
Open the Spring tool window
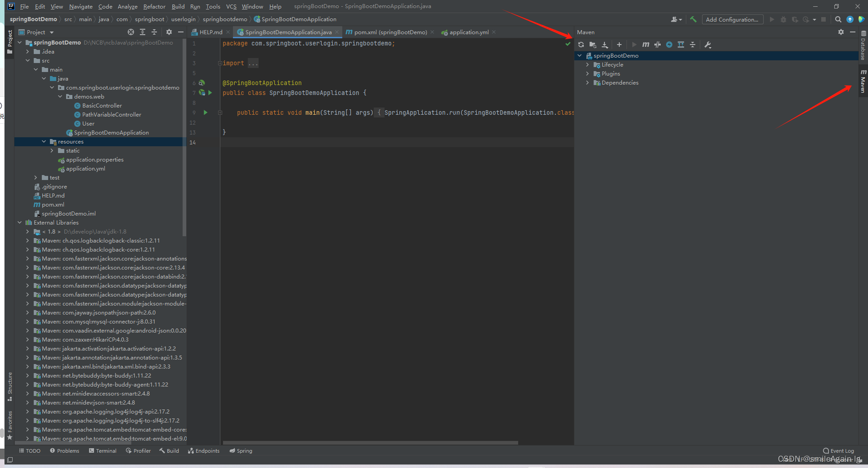point(241,451)
